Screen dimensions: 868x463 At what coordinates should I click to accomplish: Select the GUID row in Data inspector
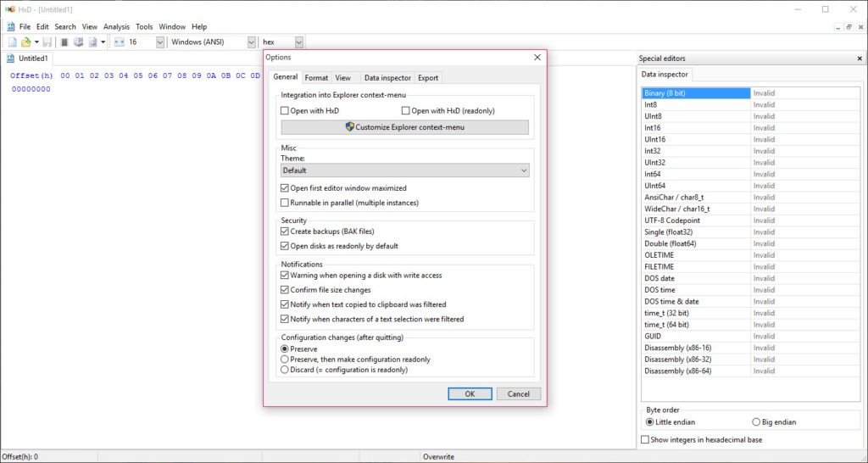coord(751,336)
